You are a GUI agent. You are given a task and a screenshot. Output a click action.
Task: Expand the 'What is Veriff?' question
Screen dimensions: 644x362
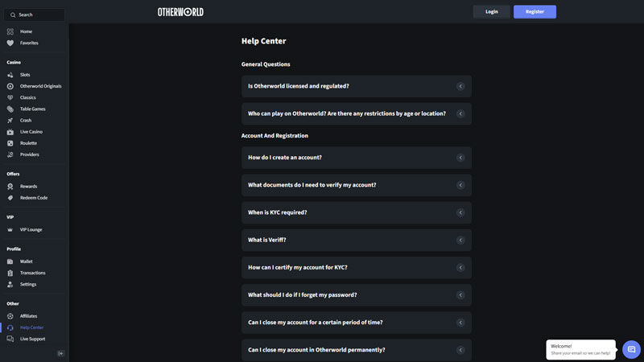click(460, 240)
